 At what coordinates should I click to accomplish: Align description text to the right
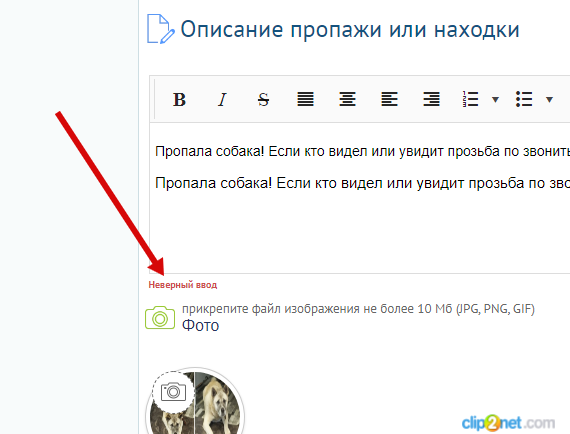[x=431, y=99]
